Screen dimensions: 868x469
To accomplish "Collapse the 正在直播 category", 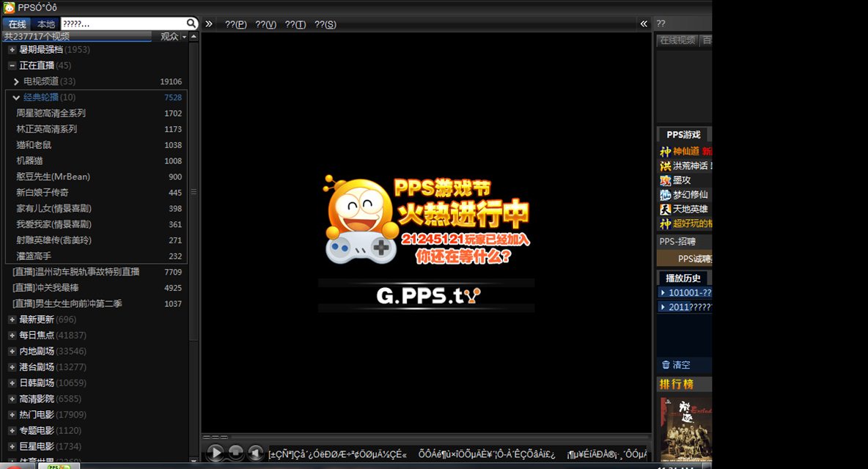I will 12,65.
